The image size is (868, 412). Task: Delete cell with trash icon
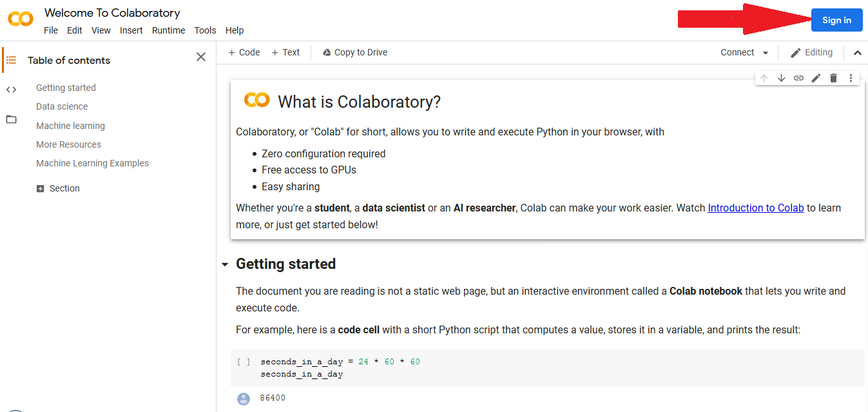pos(833,78)
